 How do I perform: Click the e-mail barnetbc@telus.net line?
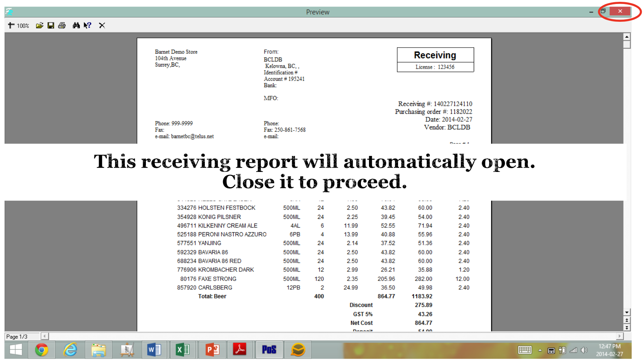[184, 136]
